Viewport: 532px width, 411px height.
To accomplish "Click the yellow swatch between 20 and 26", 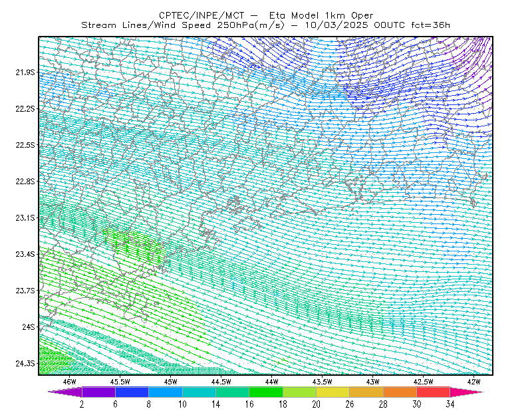I will click(x=333, y=392).
